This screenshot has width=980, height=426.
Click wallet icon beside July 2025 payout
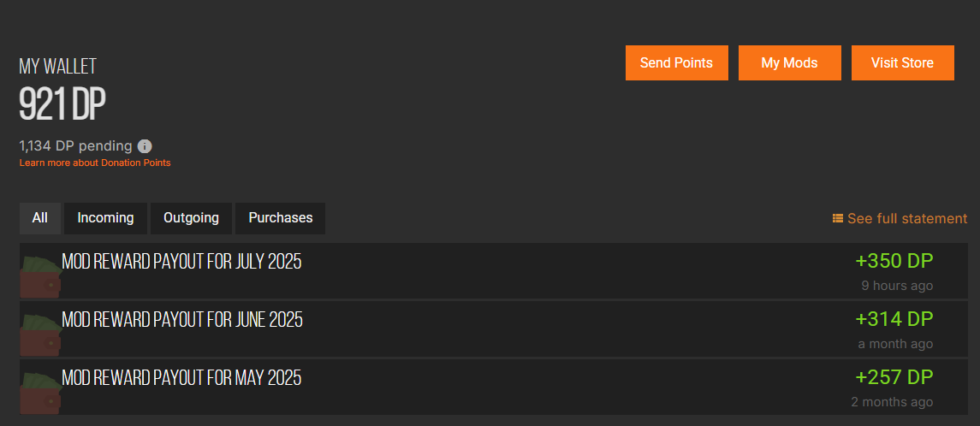tap(40, 272)
